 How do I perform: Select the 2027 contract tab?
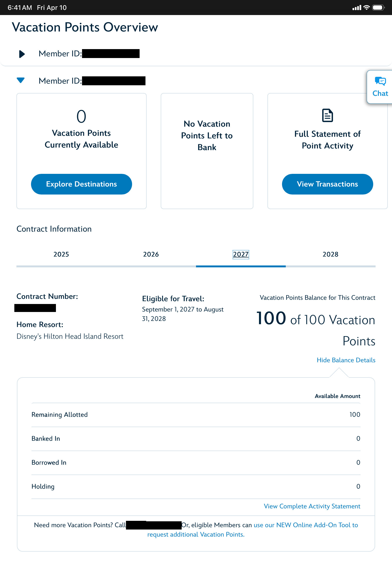pos(241,254)
